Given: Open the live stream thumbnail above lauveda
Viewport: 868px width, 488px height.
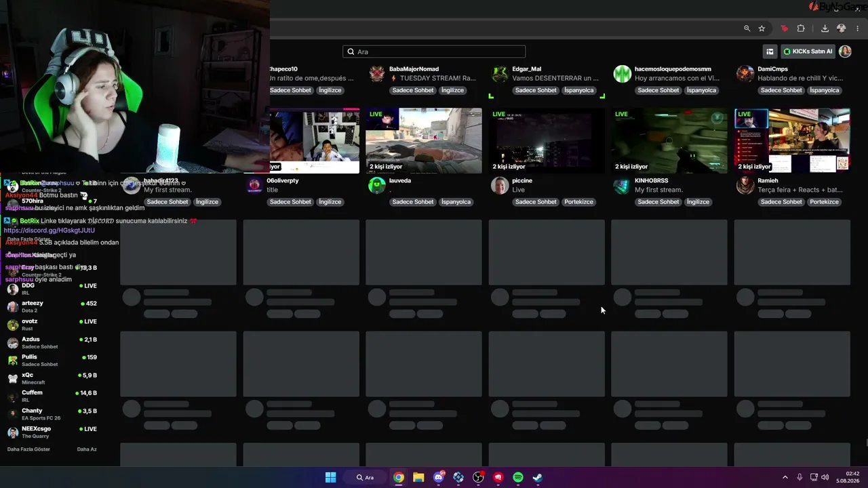Looking at the screenshot, I should 424,140.
